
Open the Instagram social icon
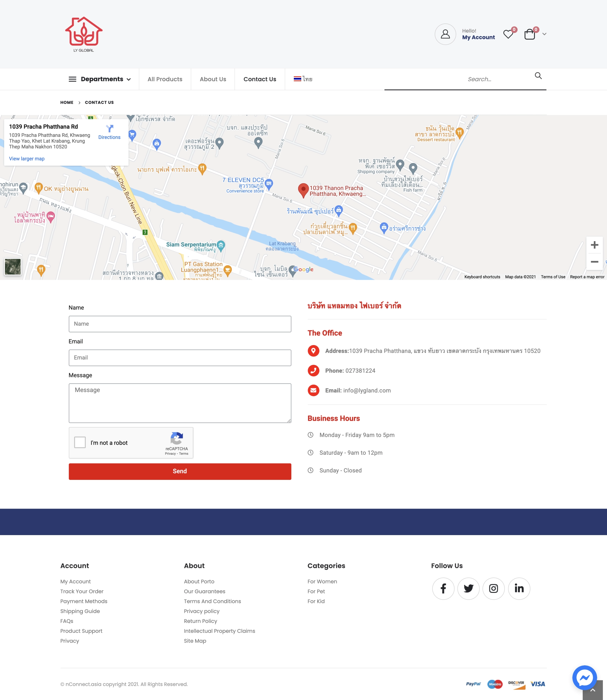point(493,588)
